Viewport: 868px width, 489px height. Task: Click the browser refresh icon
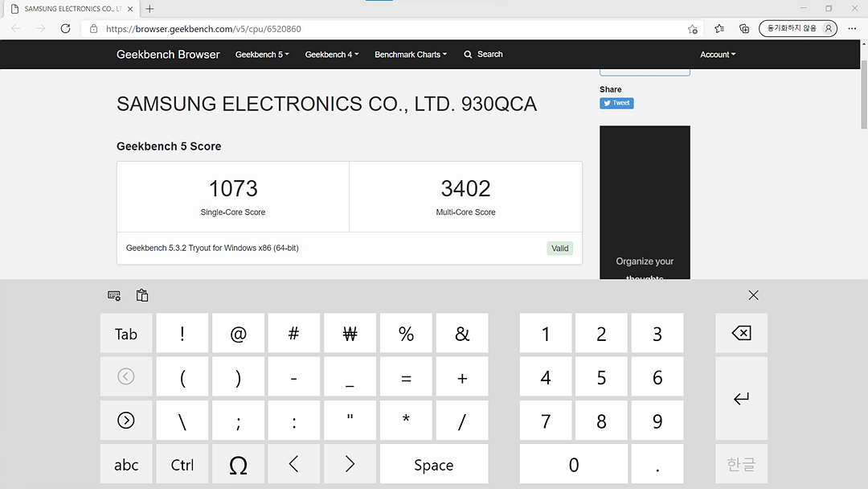click(x=65, y=29)
